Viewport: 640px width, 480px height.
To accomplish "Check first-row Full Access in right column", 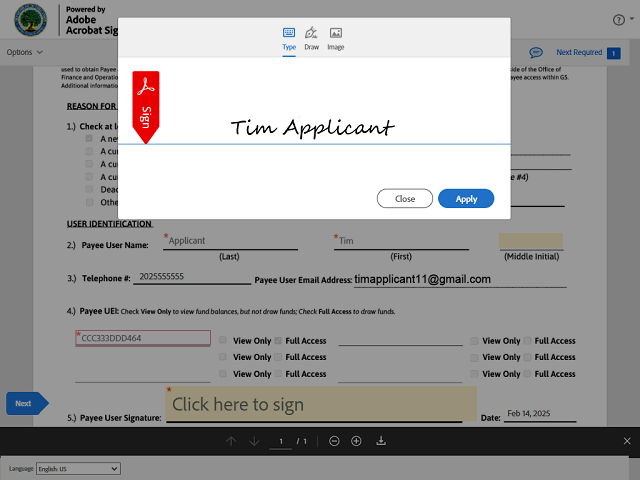I will click(527, 340).
